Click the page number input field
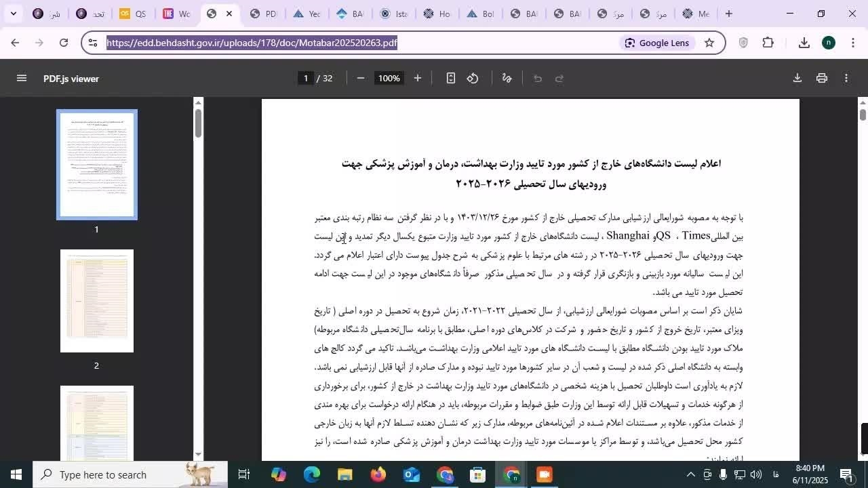Image resolution: width=868 pixels, height=488 pixels. pyautogui.click(x=306, y=78)
